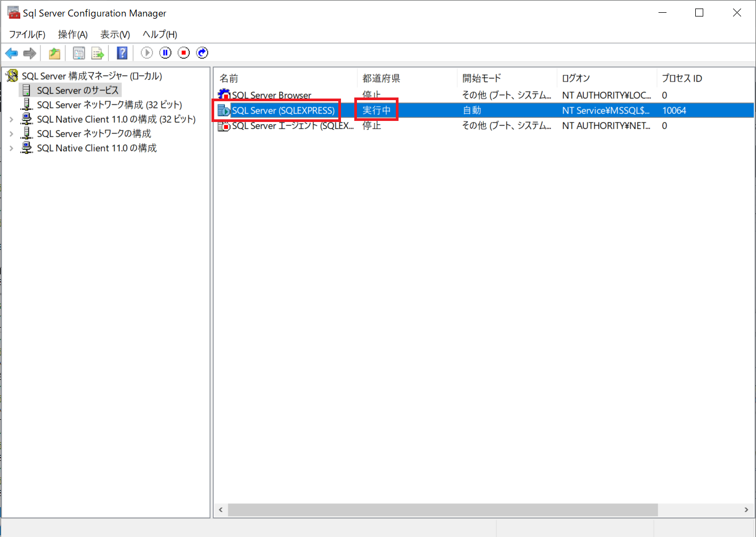This screenshot has height=537, width=756.
Task: Click the process ID 10064 cell
Action: click(674, 110)
